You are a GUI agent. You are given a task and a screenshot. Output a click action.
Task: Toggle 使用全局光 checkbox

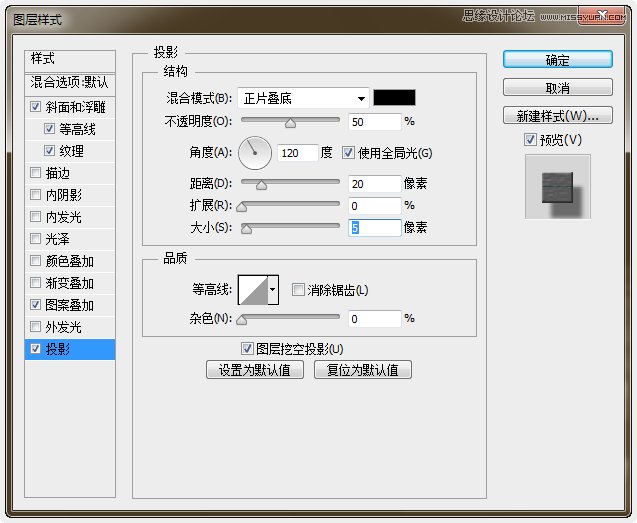tap(348, 153)
